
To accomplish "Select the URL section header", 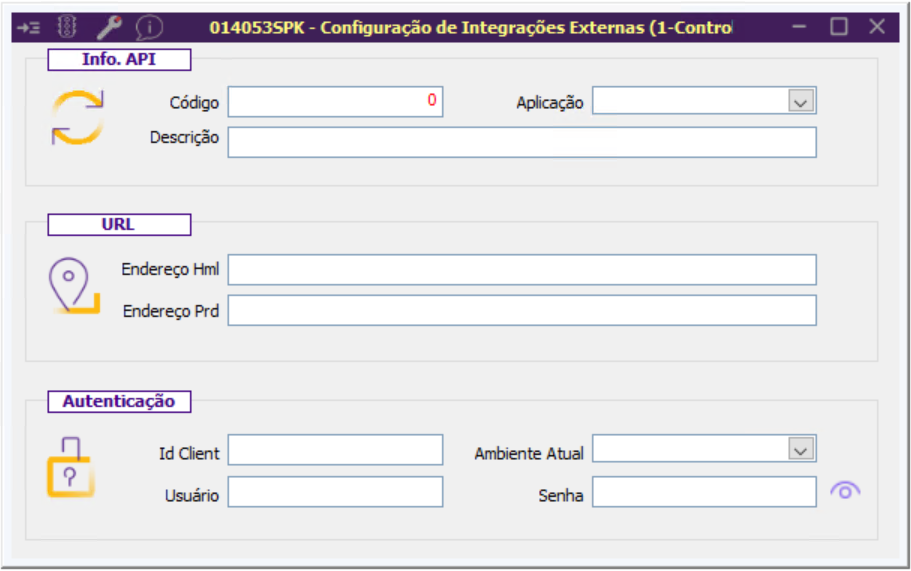I will (x=119, y=225).
